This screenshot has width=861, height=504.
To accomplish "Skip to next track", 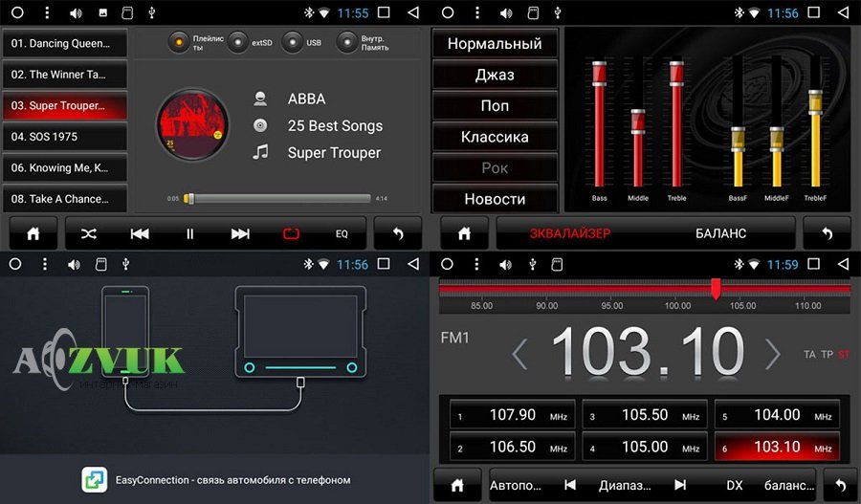I will click(x=240, y=234).
